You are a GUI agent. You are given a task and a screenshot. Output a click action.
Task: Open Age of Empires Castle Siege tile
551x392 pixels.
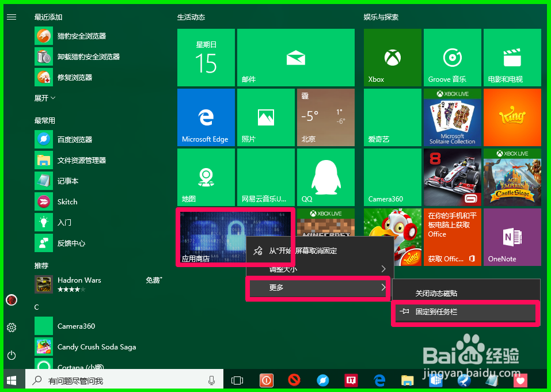tap(512, 177)
